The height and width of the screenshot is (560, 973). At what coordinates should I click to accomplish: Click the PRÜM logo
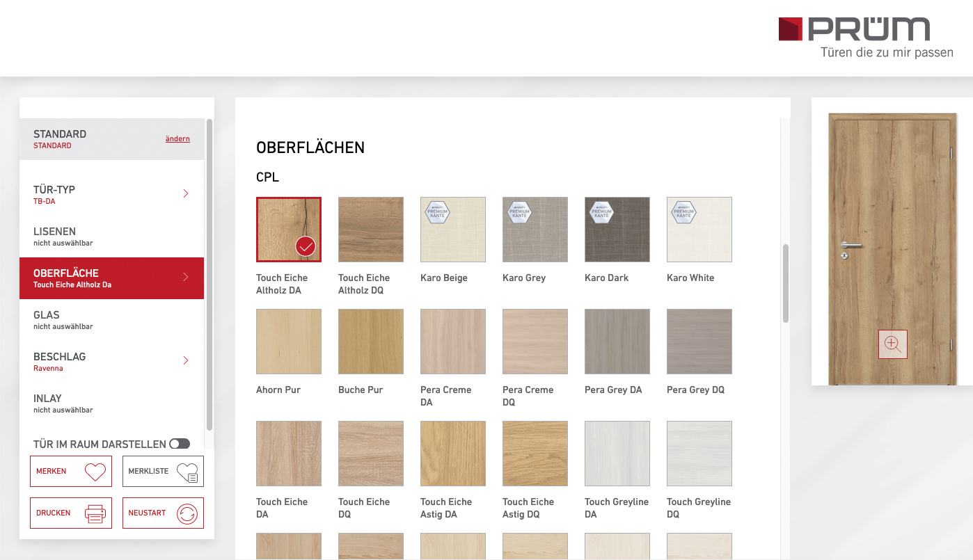854,30
